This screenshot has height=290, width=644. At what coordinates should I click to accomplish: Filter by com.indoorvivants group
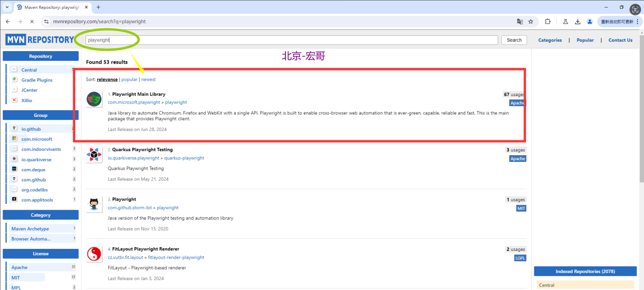click(x=41, y=149)
